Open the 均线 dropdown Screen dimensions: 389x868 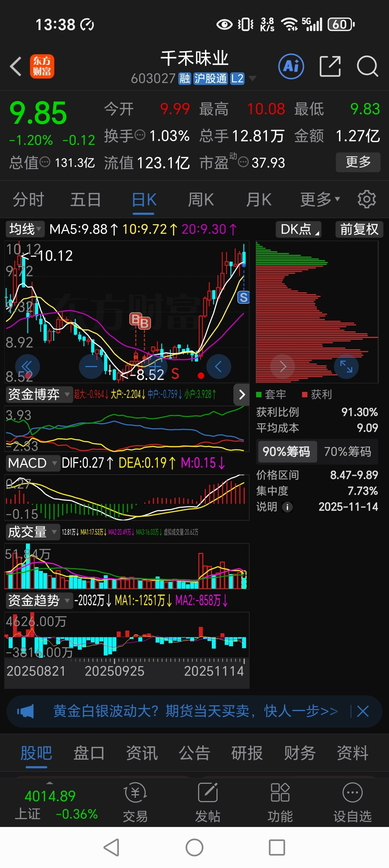coord(25,229)
